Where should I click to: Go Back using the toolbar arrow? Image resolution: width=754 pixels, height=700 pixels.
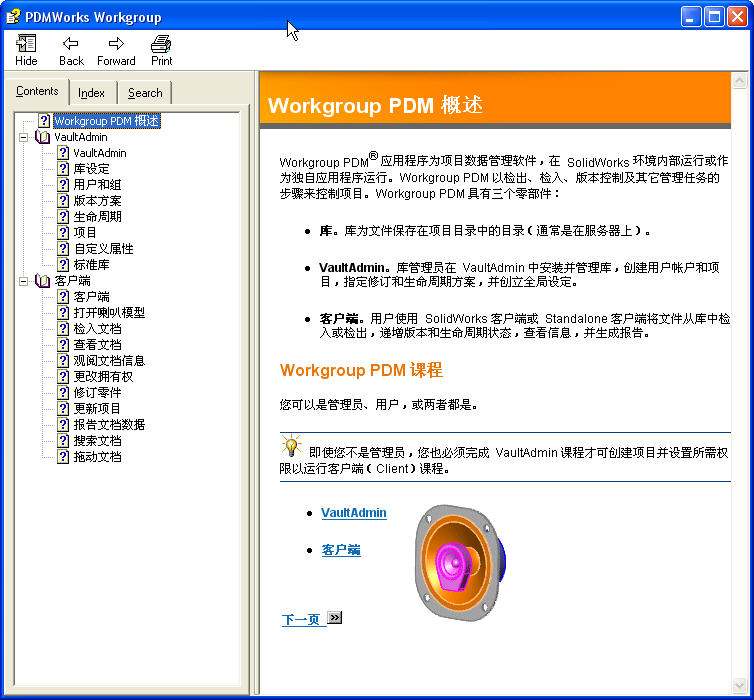pos(71,44)
